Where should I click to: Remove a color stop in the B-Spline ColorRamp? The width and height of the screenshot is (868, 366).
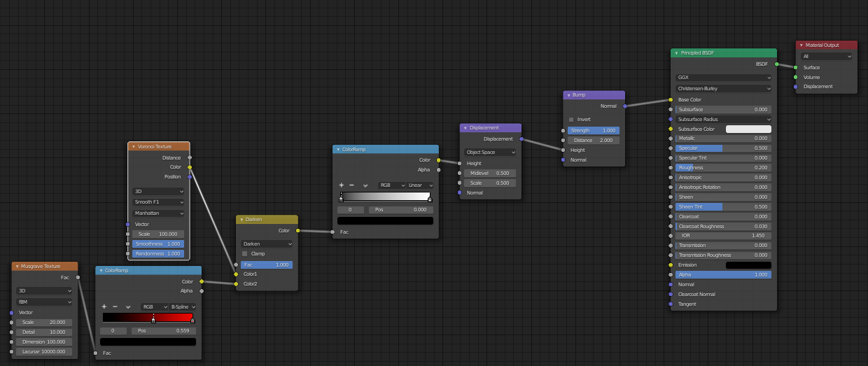(x=115, y=307)
